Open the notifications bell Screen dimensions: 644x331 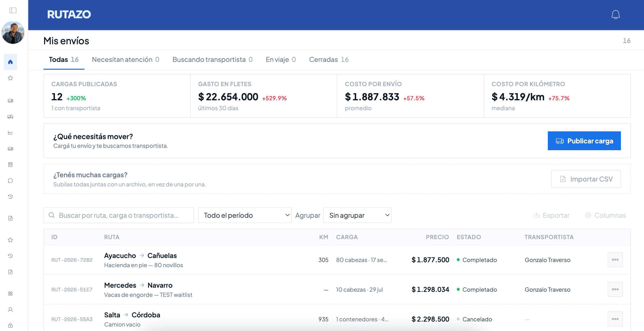[x=615, y=14]
